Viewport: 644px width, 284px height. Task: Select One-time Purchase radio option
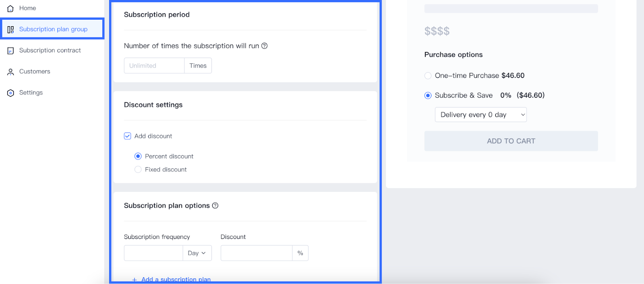428,76
